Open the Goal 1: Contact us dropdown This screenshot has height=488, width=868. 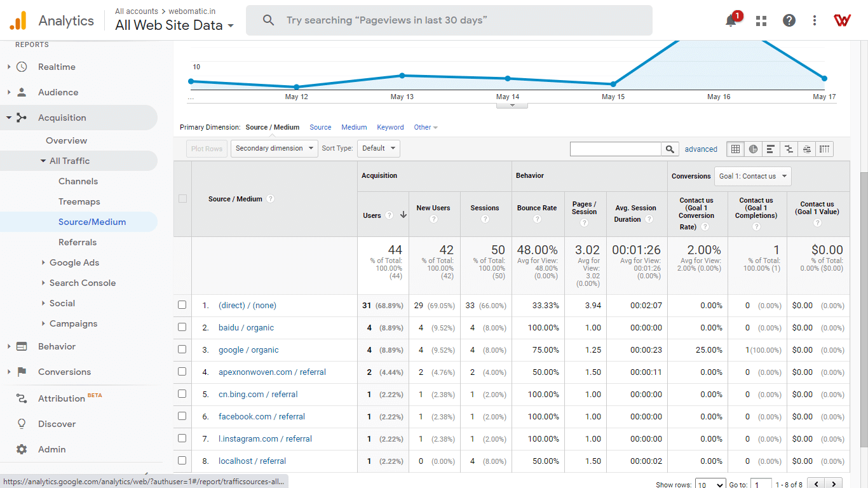click(x=753, y=176)
